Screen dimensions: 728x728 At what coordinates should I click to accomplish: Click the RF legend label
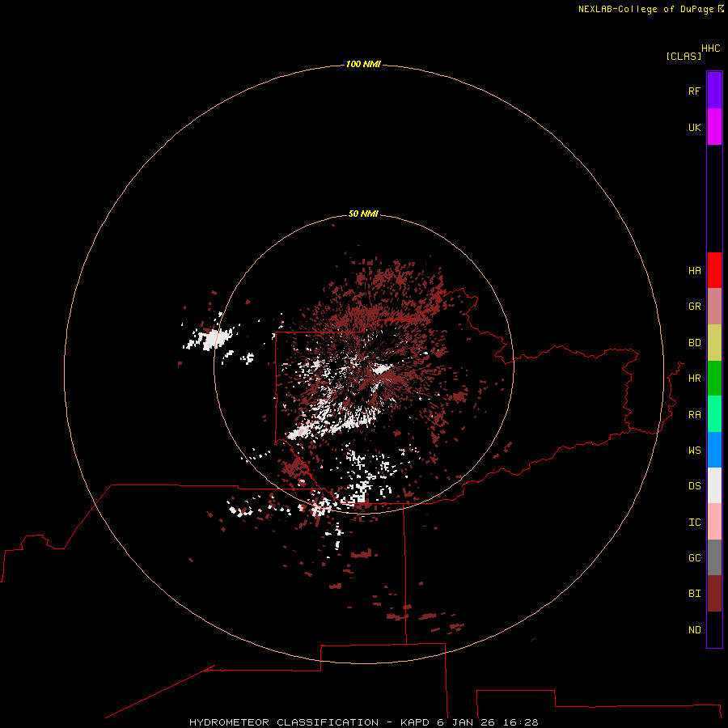[x=694, y=91]
